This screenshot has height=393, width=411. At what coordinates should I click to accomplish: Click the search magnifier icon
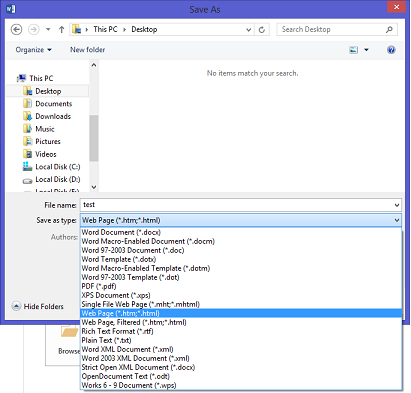(389, 30)
